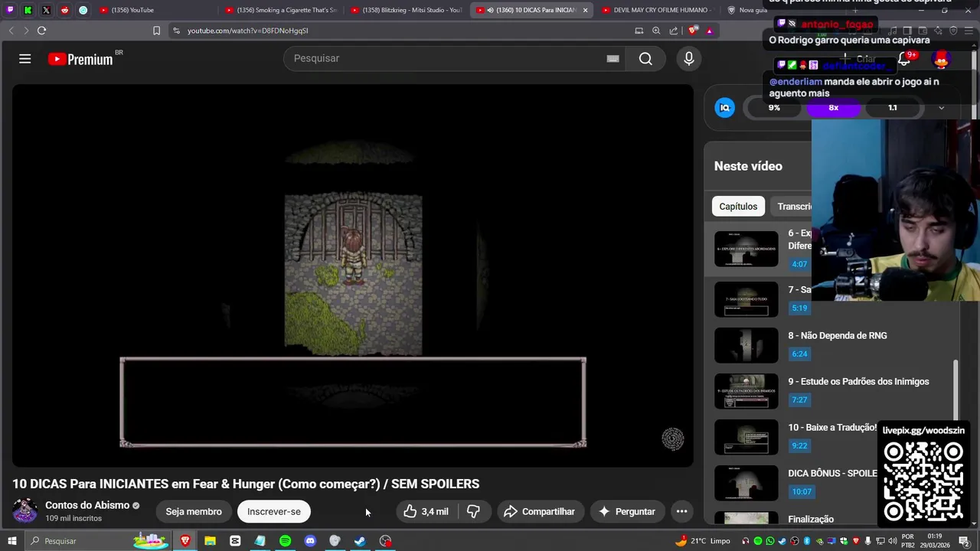Expand the IQ stats chevron dropdown
980x551 pixels.
[x=942, y=108]
